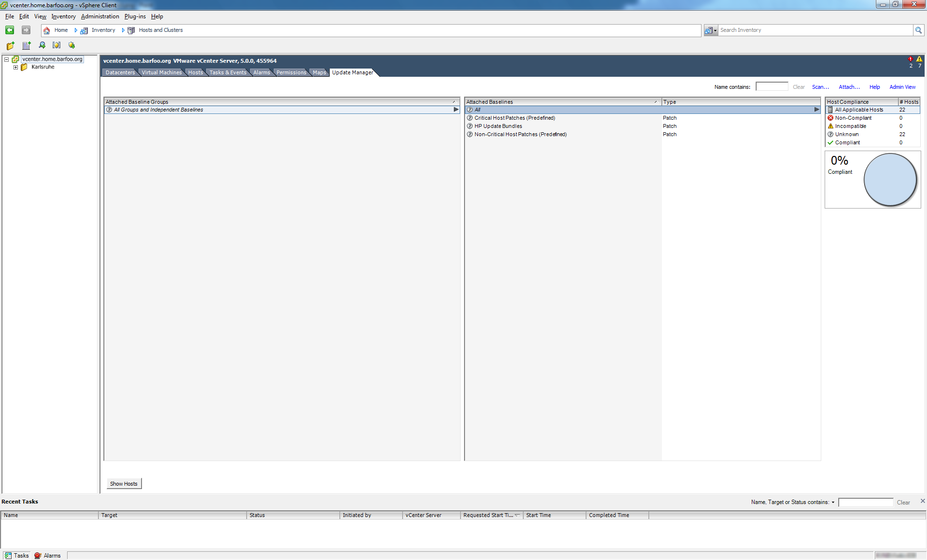
Task: Collapse the vcenter.home.barfoo.org tree node
Action: (7, 59)
